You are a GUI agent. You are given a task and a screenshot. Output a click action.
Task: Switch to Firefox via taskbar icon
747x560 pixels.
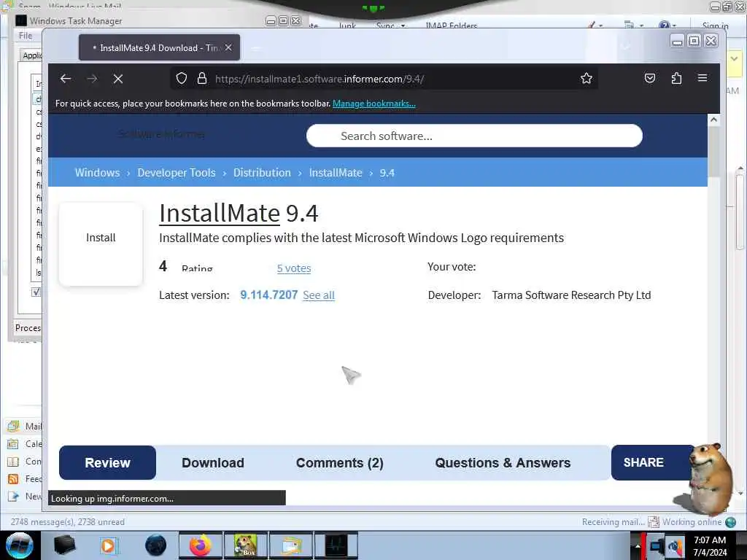tap(201, 545)
